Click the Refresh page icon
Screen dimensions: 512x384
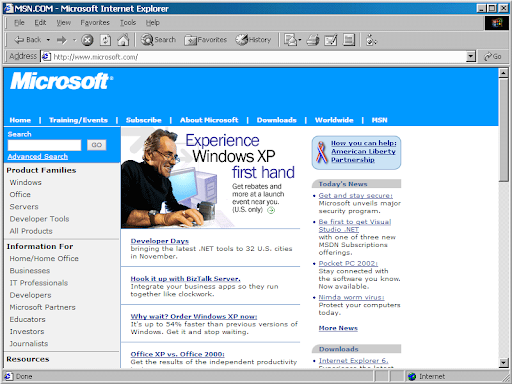[x=105, y=40]
